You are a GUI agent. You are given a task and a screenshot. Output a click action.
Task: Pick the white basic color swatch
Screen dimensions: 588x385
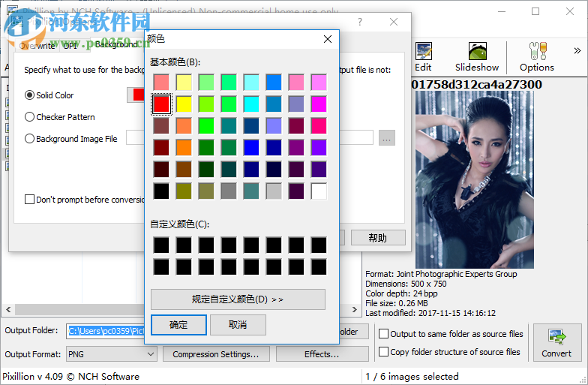point(318,191)
